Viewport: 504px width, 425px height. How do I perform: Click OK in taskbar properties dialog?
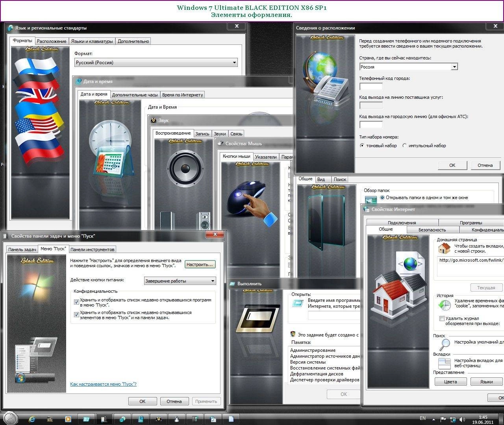(x=143, y=401)
